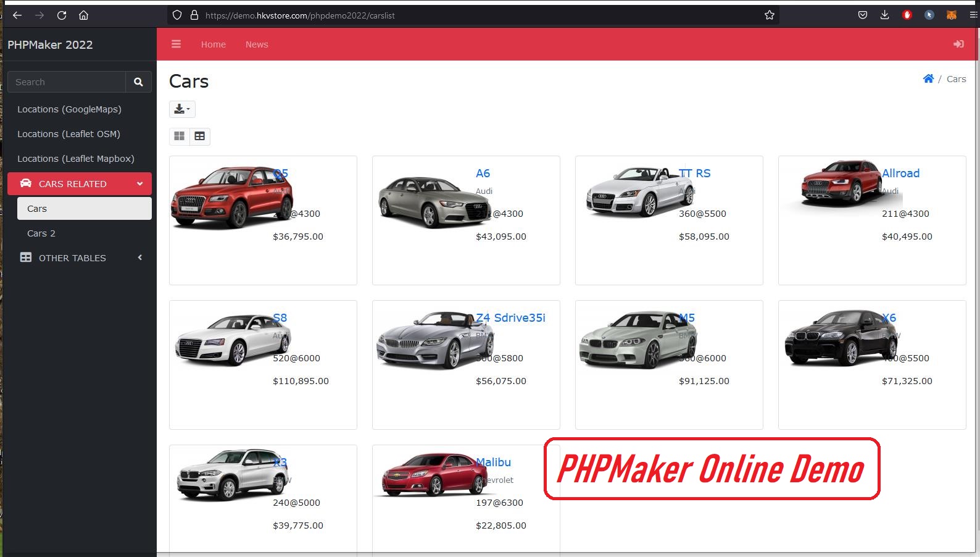The image size is (980, 557).
Task: Click the home icon in the breadcrumb
Action: (x=928, y=78)
